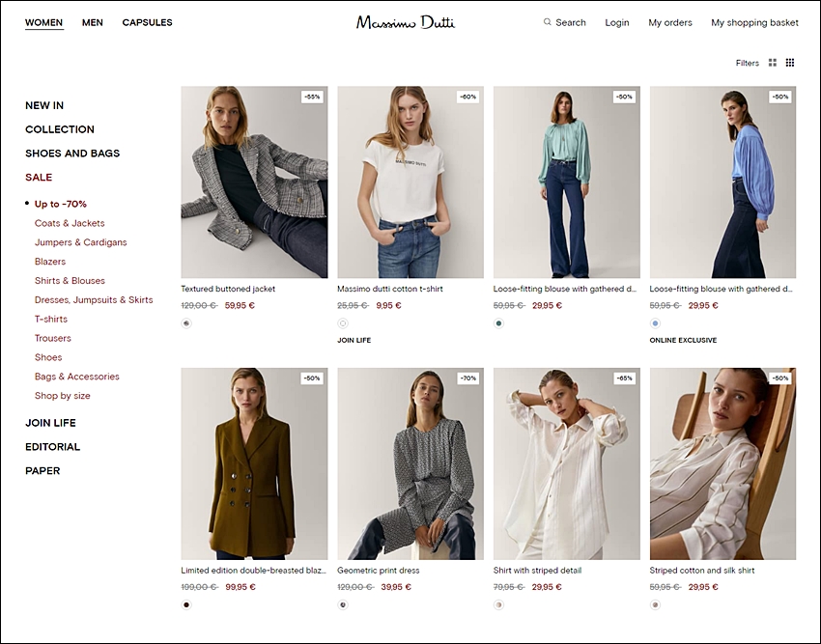Image resolution: width=821 pixels, height=644 pixels.
Task: Click the 'Striped cotton and silk shirt' title
Action: point(702,571)
